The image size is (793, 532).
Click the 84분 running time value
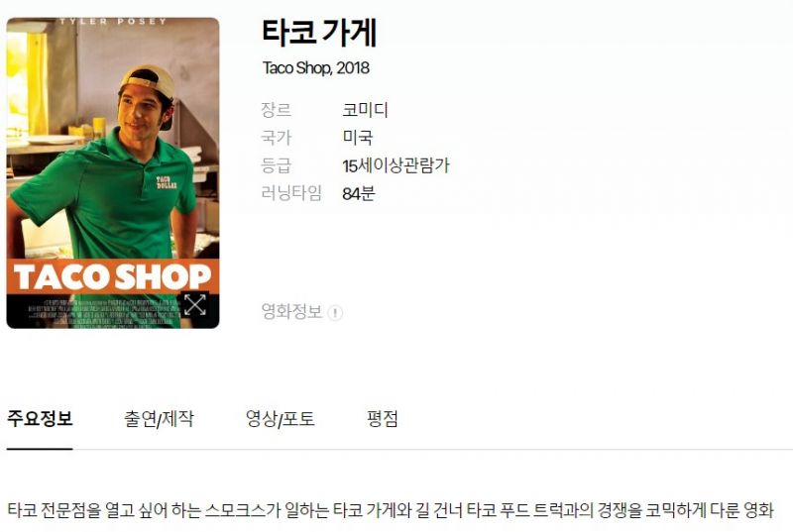358,193
